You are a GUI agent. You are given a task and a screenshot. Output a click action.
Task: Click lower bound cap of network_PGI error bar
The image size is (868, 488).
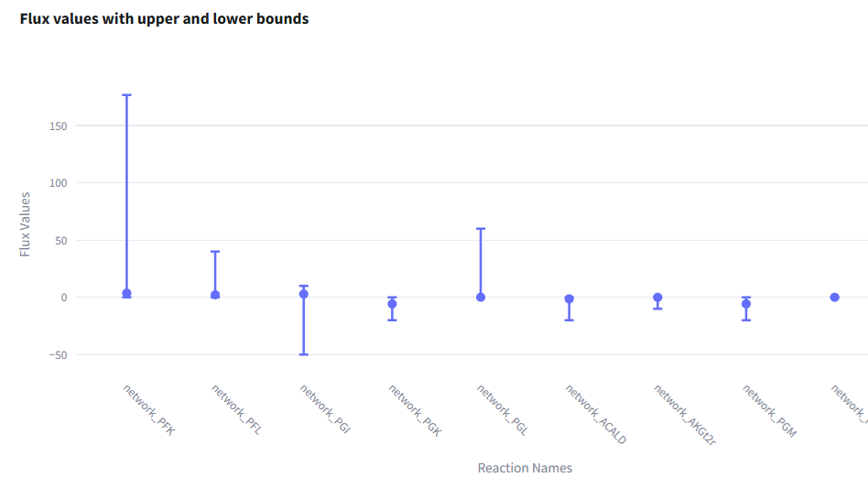(x=304, y=354)
